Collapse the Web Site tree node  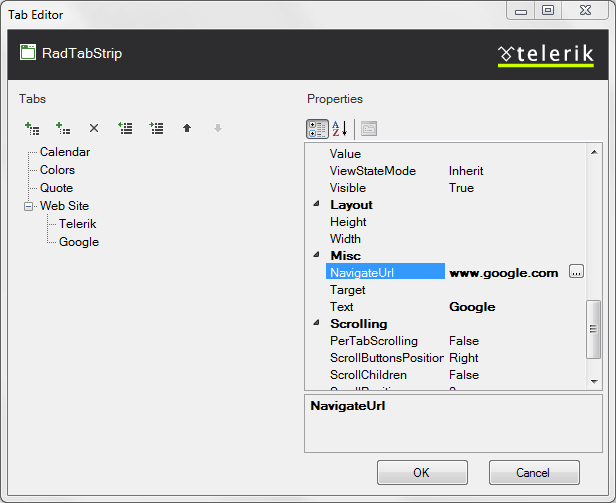(x=28, y=206)
